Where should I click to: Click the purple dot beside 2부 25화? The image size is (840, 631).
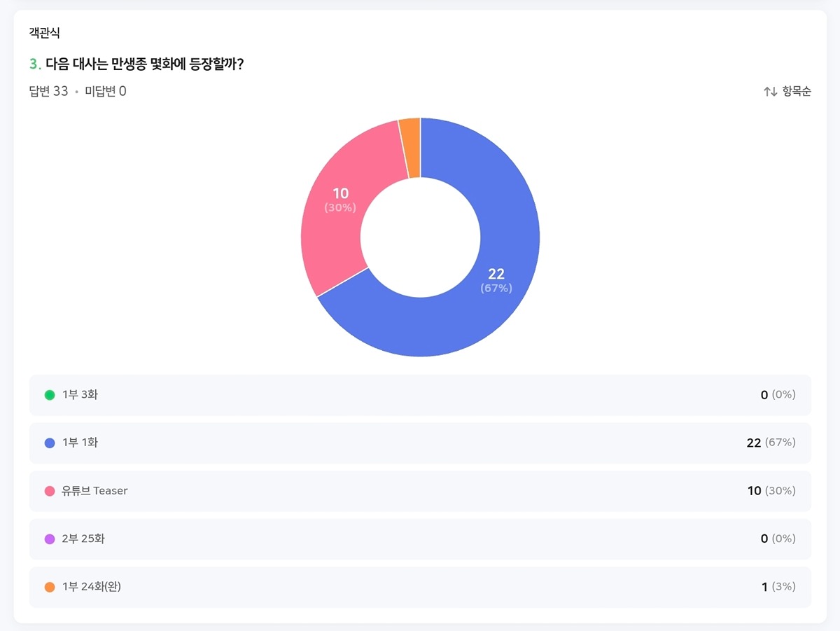coord(50,539)
